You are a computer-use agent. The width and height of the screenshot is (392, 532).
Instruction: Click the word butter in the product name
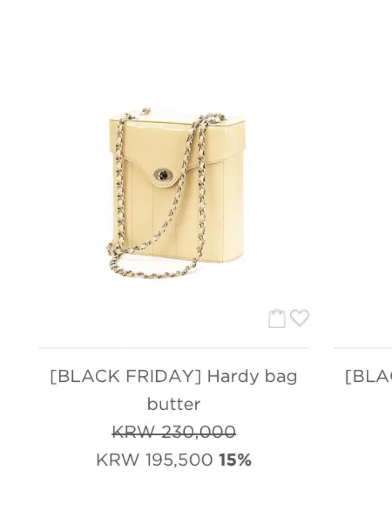(x=174, y=404)
